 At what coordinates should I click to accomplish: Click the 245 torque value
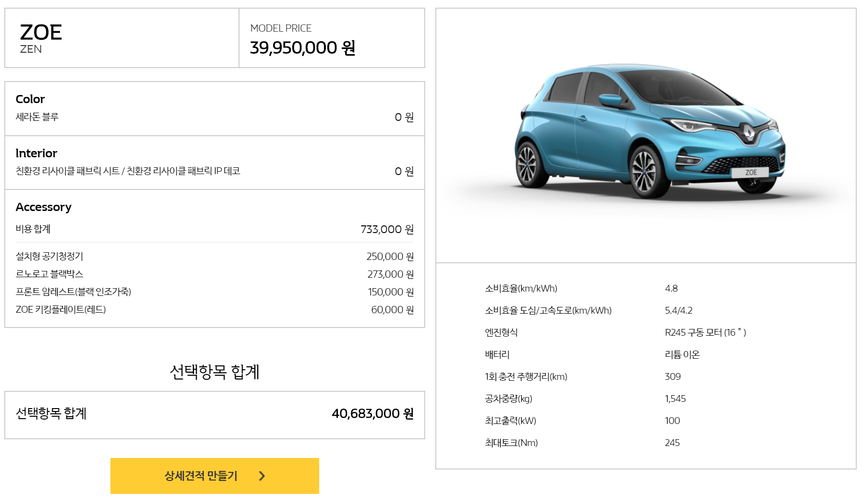click(x=672, y=443)
